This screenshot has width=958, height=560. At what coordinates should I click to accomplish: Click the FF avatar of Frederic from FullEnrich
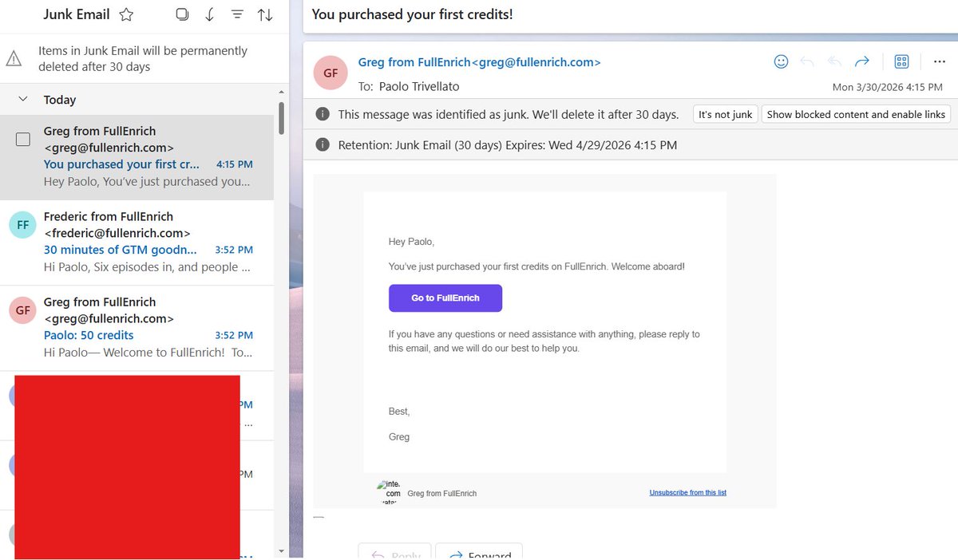22,225
